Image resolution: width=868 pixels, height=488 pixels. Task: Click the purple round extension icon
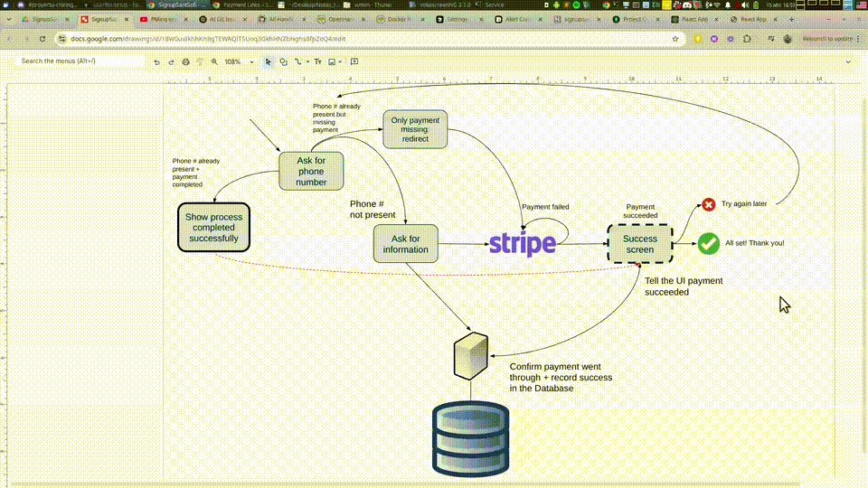tap(714, 39)
